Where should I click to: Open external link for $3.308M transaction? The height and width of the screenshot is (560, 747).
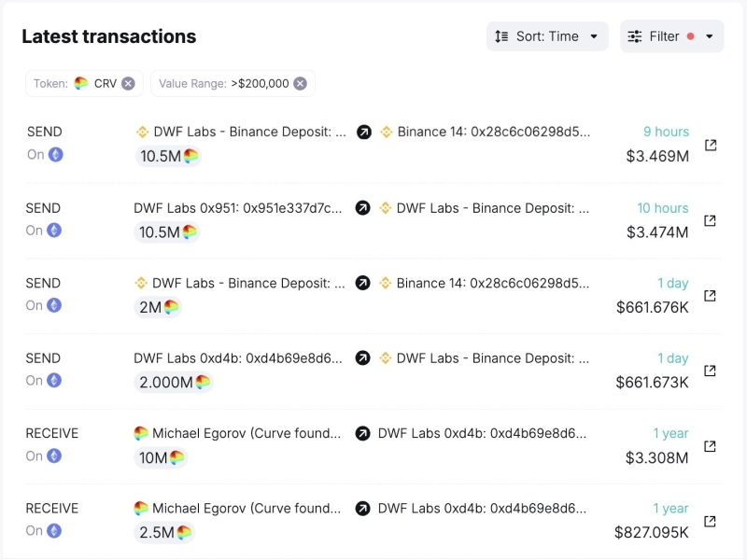pos(711,446)
